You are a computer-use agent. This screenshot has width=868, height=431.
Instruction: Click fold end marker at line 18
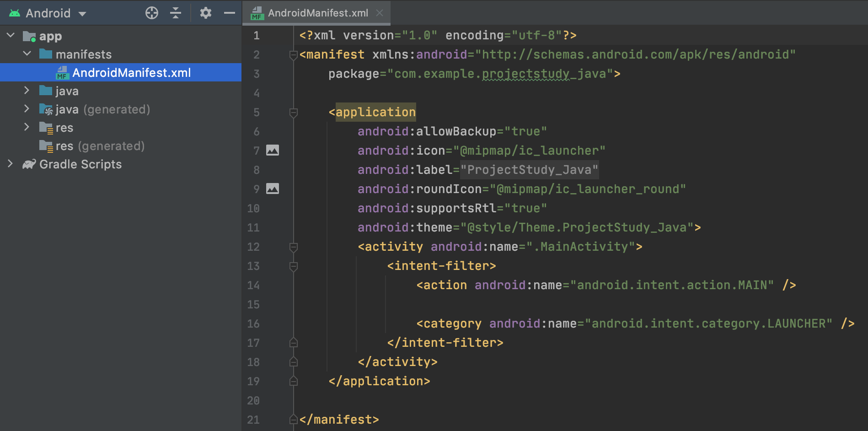coord(294,361)
